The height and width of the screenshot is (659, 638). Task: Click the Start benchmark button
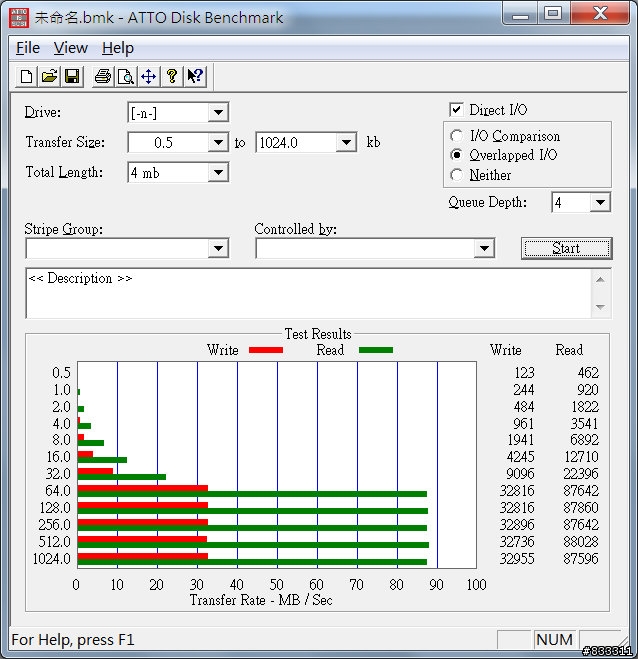(x=567, y=248)
